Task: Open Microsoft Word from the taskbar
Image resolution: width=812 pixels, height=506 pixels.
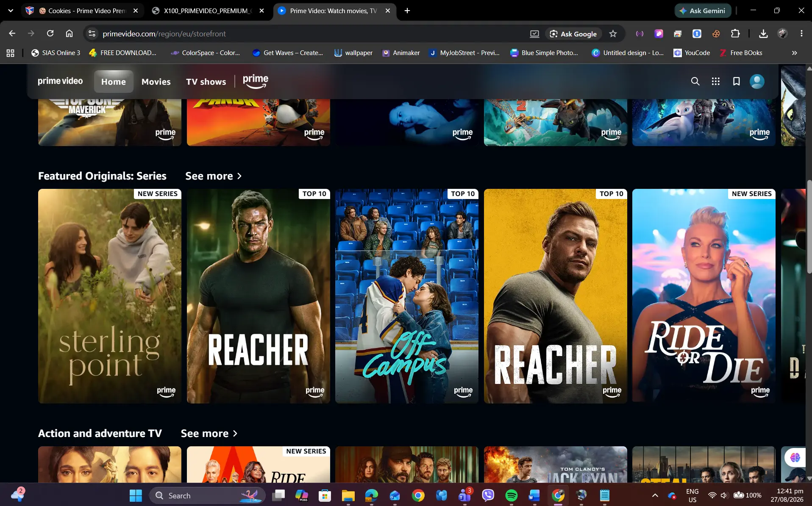Action: [x=534, y=495]
